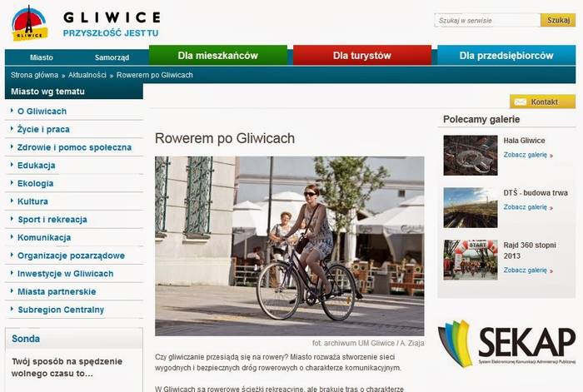Screen dimensions: 583x392
Task: Click the SEKAP logo banner
Action: (506, 343)
